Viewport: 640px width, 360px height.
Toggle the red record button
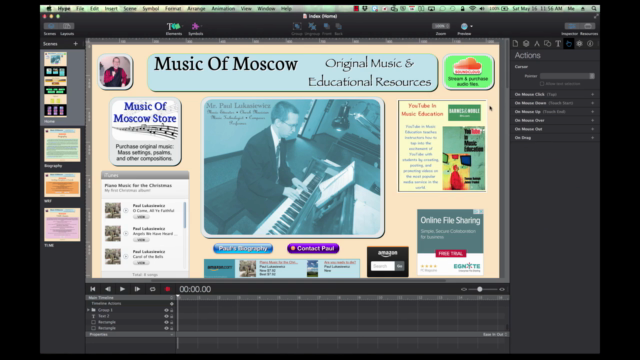click(167, 289)
